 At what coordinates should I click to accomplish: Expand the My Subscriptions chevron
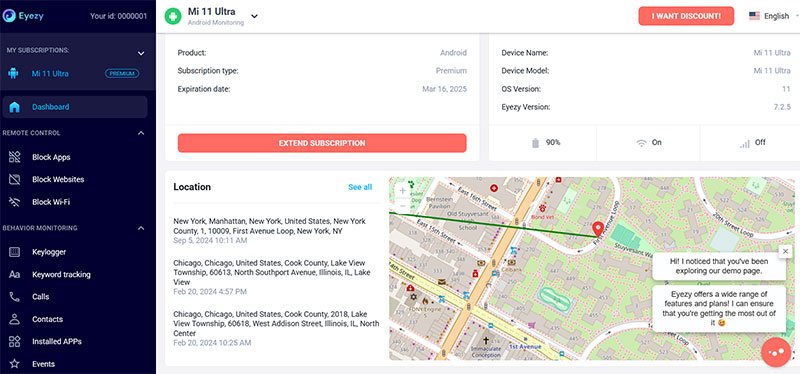pos(141,53)
